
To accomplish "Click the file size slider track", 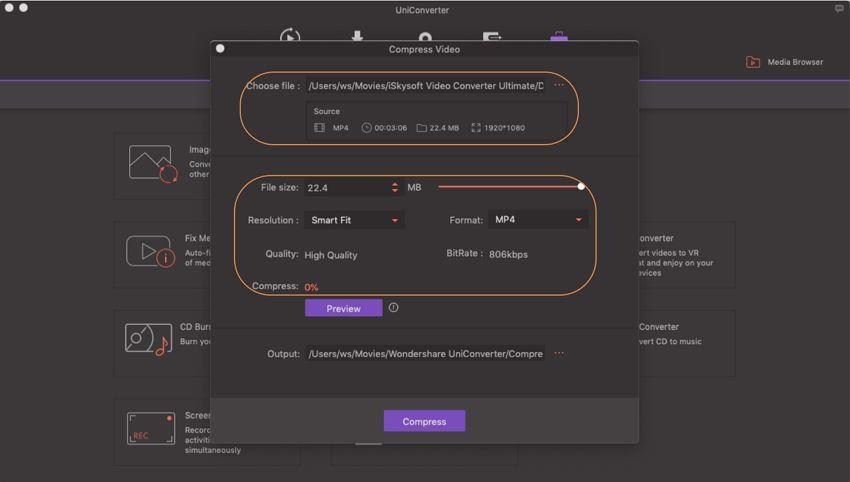I will click(x=508, y=187).
